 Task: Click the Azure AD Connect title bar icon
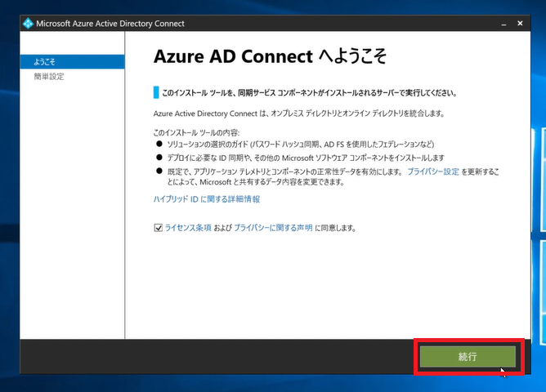(x=28, y=24)
